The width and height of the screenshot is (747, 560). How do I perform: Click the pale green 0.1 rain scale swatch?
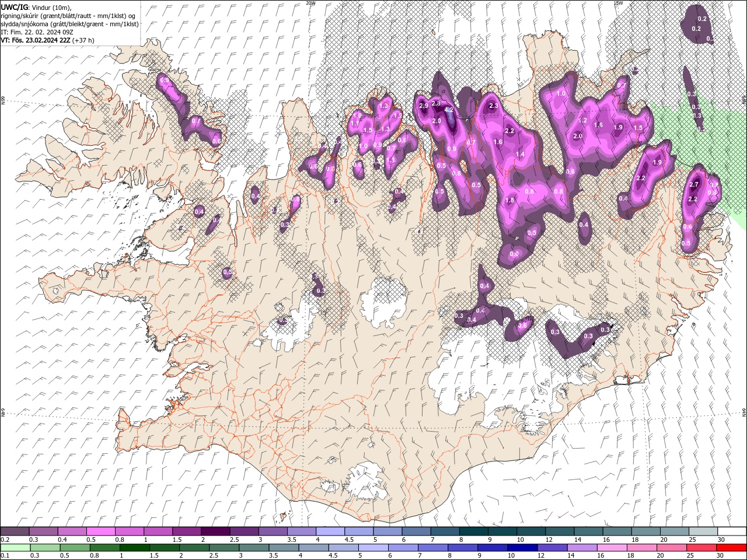(15, 547)
